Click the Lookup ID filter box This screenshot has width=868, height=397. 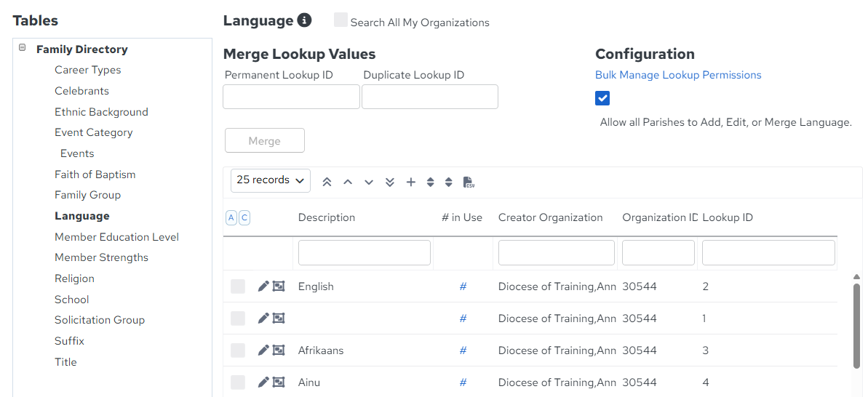click(x=768, y=253)
